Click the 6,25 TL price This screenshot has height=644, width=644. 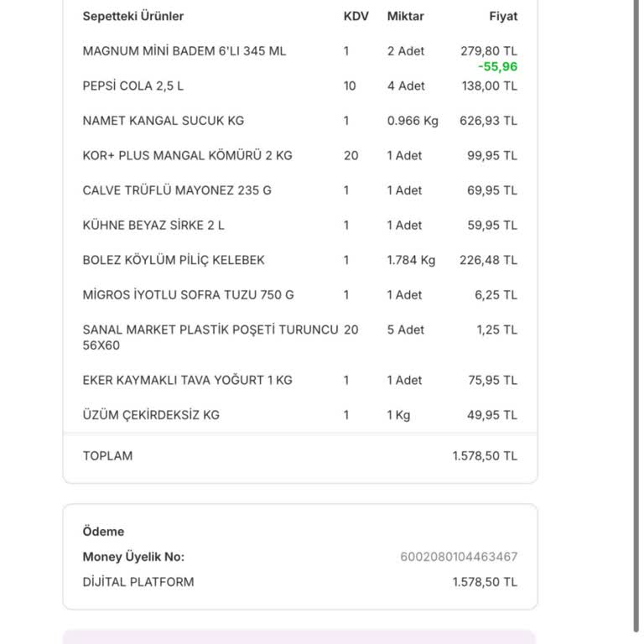click(496, 295)
